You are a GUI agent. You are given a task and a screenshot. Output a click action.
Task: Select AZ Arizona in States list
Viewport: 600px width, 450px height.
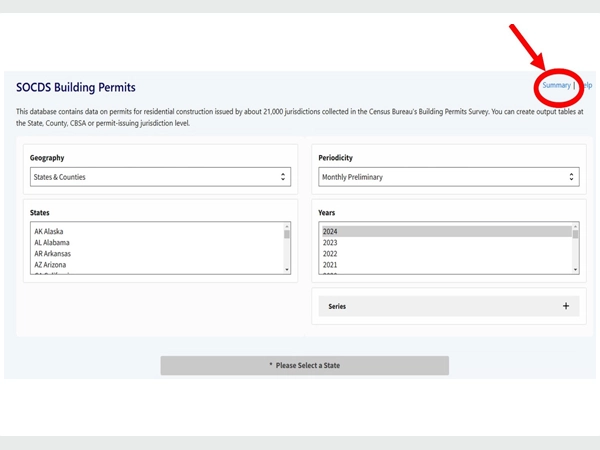tap(50, 264)
